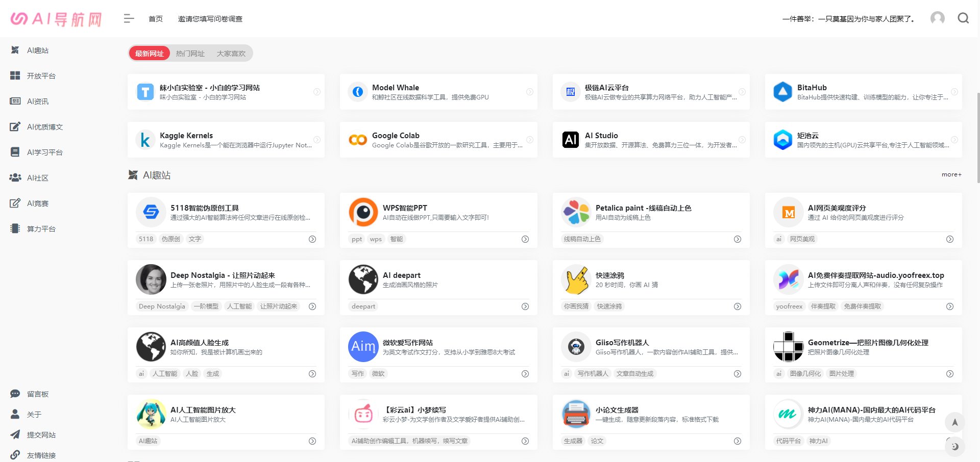Toggle dark mode moon button
This screenshot has width=980, height=462.
click(x=954, y=447)
